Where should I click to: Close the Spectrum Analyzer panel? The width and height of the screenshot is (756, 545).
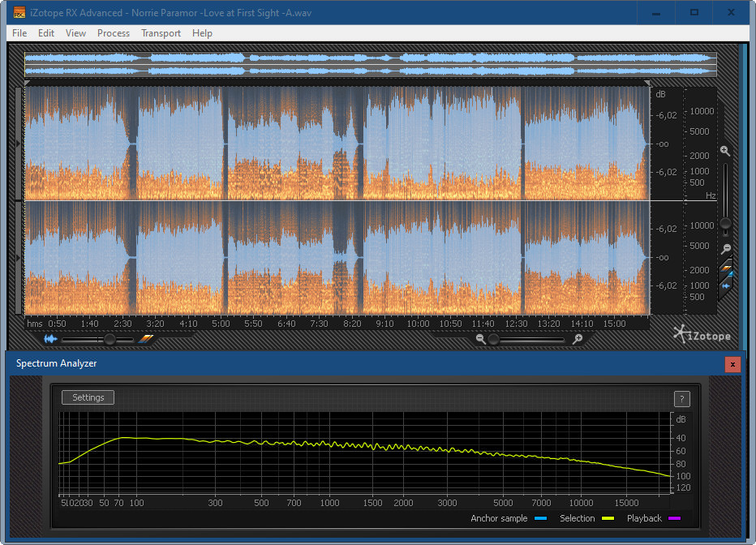coord(732,364)
